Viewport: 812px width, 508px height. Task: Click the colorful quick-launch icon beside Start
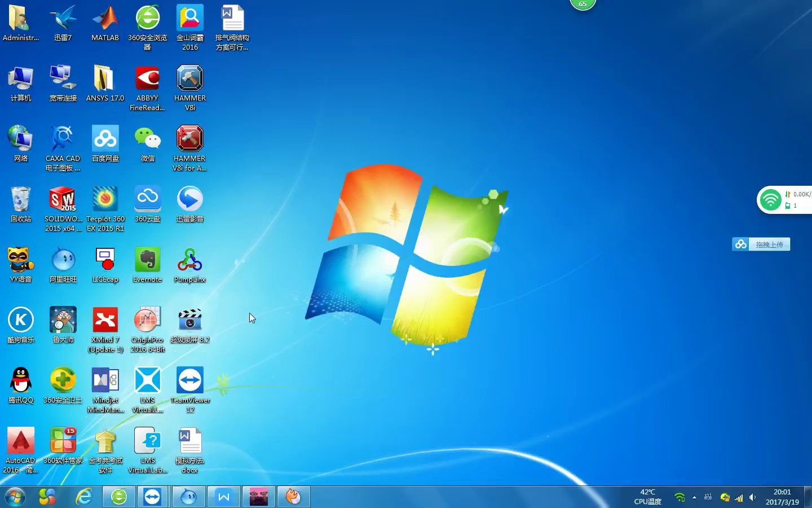coord(47,497)
